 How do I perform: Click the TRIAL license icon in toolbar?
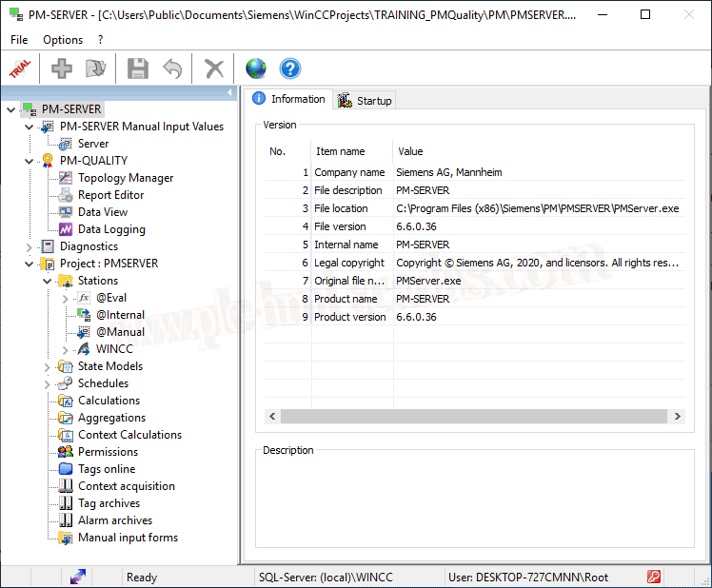click(x=20, y=69)
